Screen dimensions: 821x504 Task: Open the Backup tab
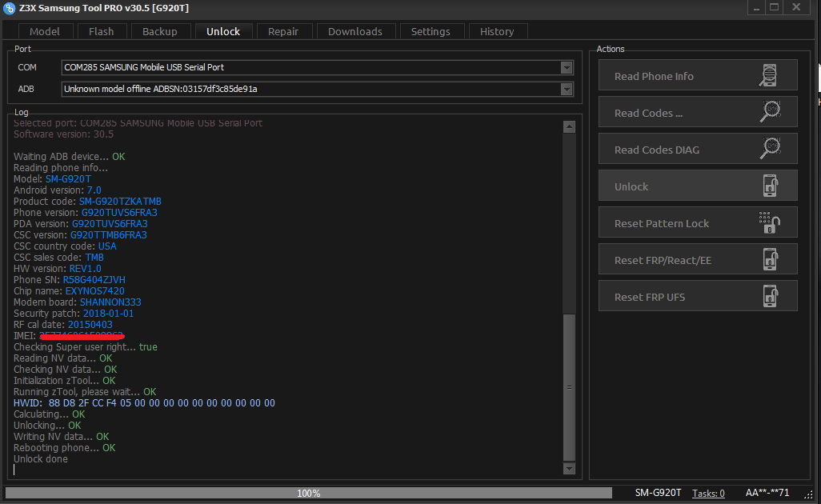160,31
